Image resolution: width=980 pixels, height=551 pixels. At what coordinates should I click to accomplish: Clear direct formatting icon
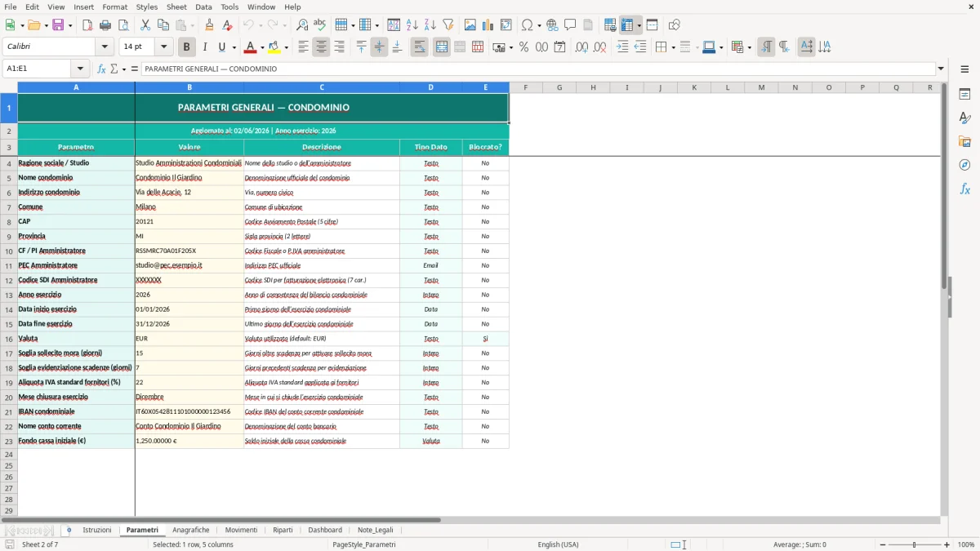pyautogui.click(x=226, y=25)
